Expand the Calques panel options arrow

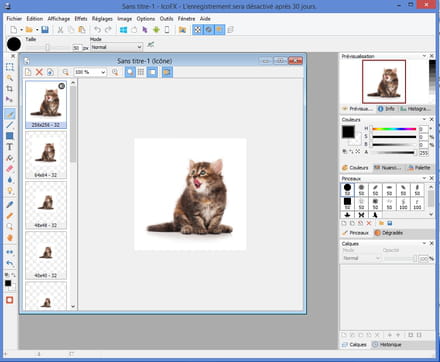(x=425, y=243)
